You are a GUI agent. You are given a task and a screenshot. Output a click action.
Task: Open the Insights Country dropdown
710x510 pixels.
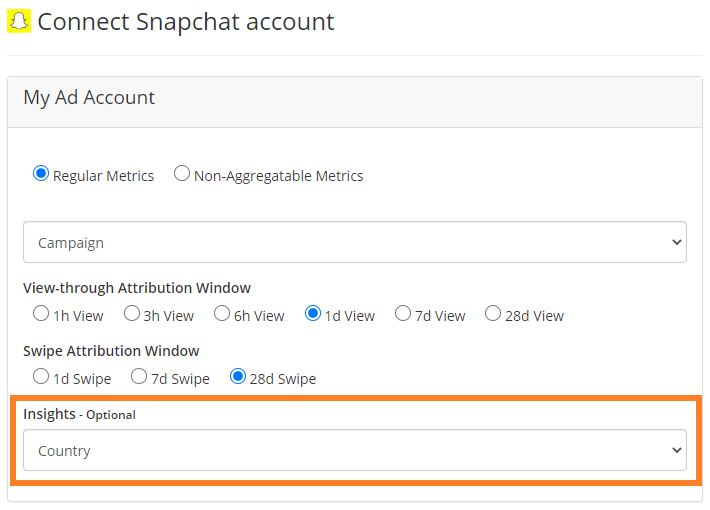355,450
